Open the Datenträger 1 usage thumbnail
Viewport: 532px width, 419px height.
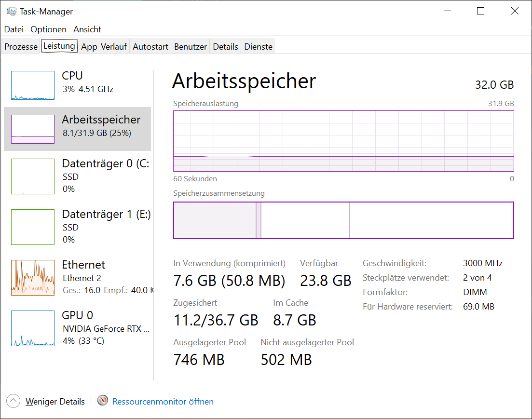[33, 227]
